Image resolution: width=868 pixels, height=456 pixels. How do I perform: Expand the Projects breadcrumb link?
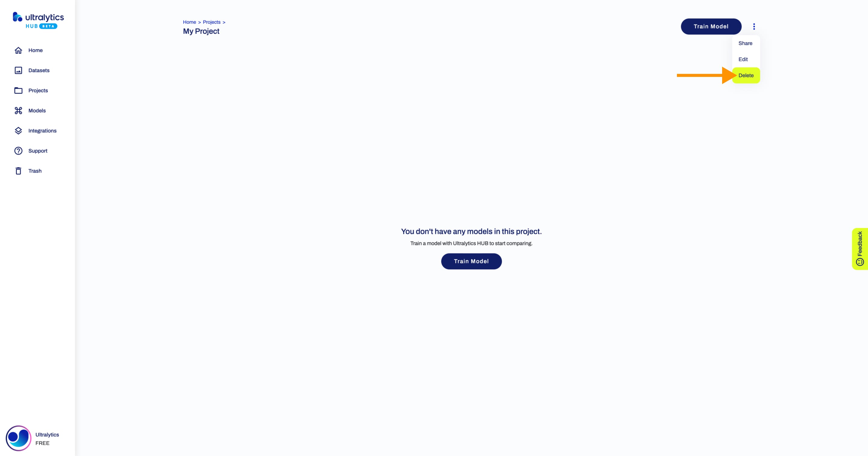coord(211,22)
